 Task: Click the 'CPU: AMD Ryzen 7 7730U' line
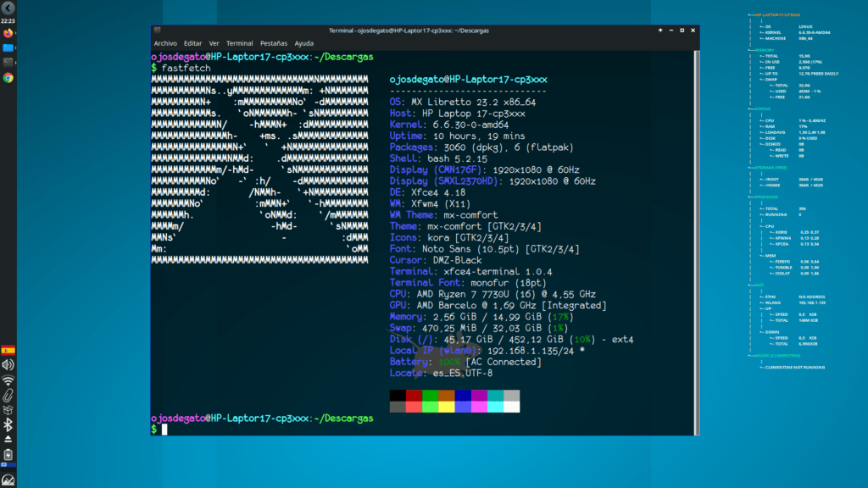492,294
